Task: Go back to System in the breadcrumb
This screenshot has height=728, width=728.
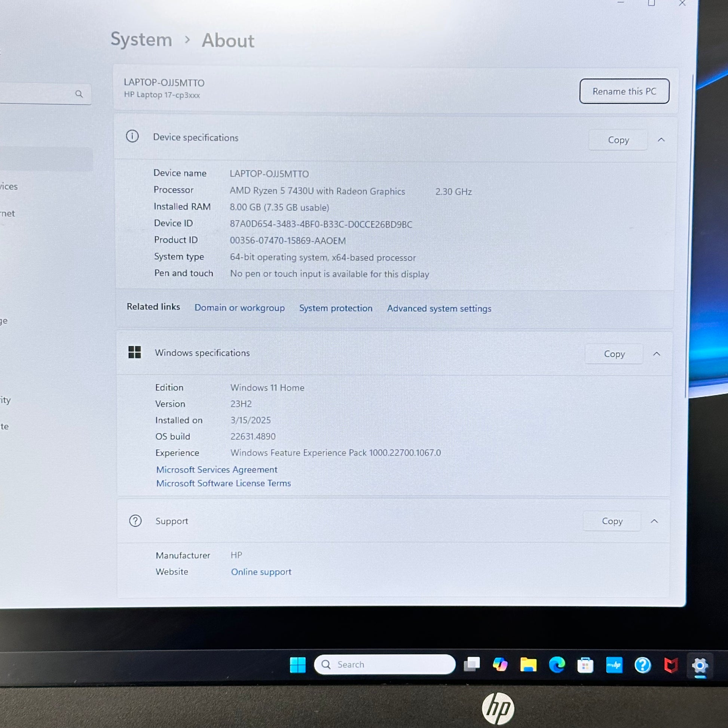Action: [141, 40]
